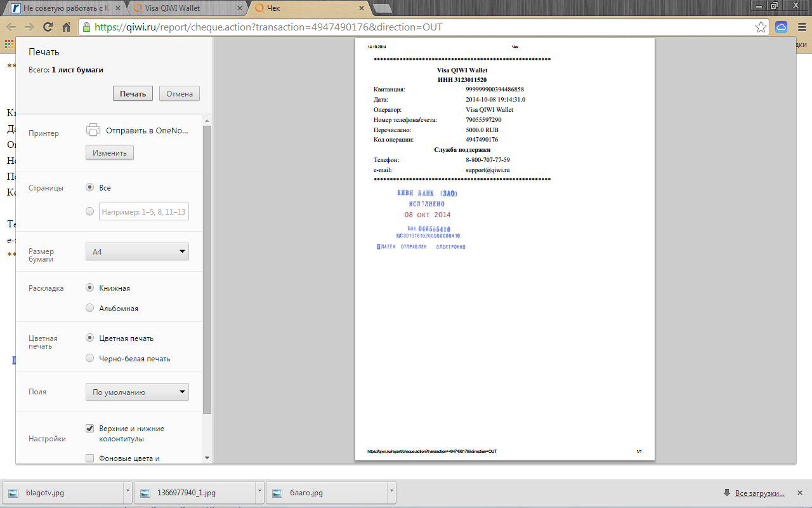Viewport: 812px width, 508px height.
Task: Open blagotv.jpg download options arrow
Action: (128, 491)
